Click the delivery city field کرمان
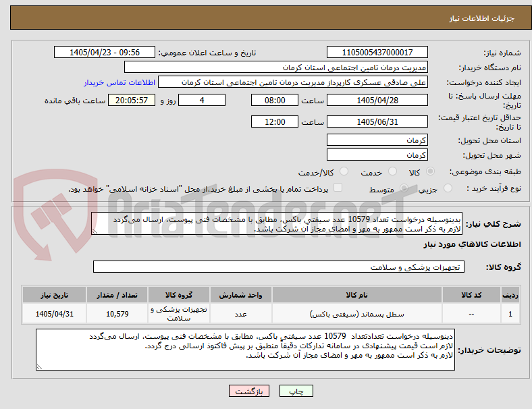The image size is (532, 409). pos(377,155)
